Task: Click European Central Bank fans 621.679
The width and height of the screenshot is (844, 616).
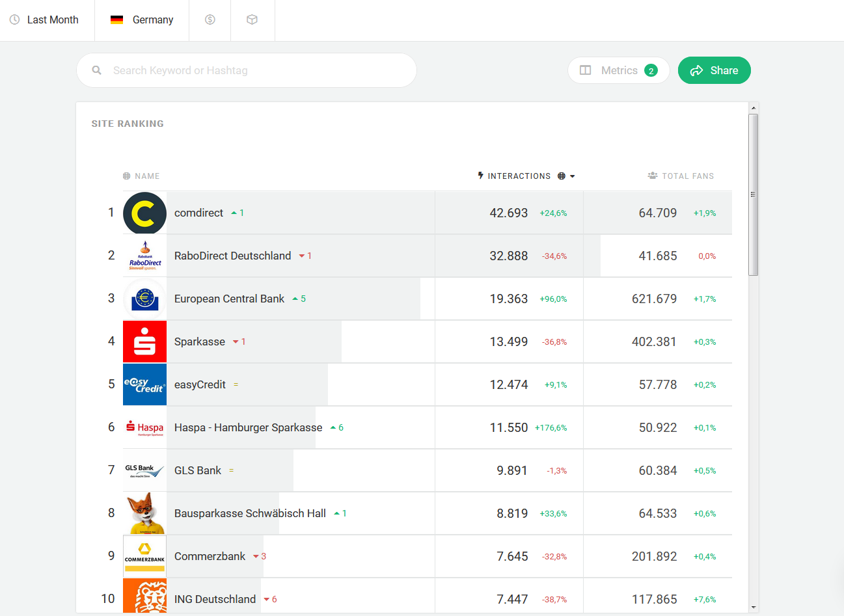Action: 654,299
